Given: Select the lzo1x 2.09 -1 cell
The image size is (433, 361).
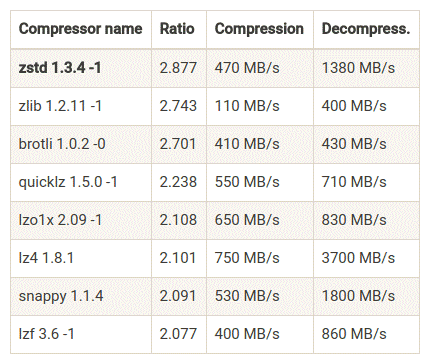Looking at the screenshot, I should 81,220.
